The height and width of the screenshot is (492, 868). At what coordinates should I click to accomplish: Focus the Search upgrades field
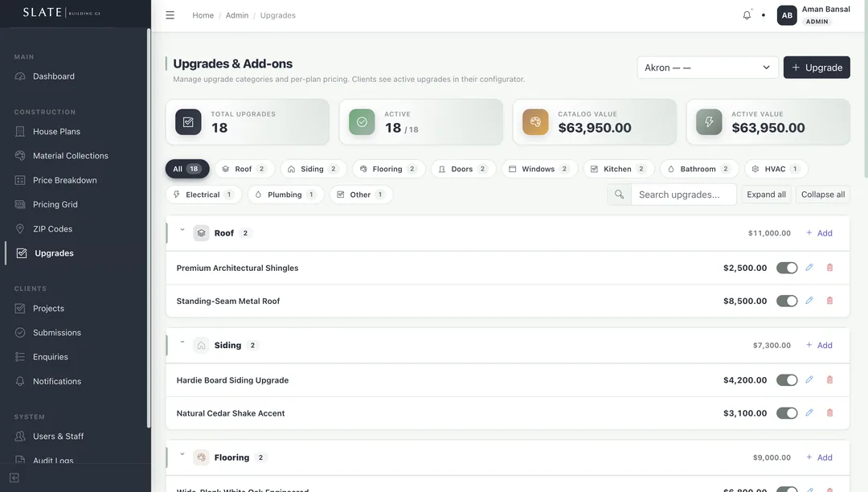coord(684,195)
